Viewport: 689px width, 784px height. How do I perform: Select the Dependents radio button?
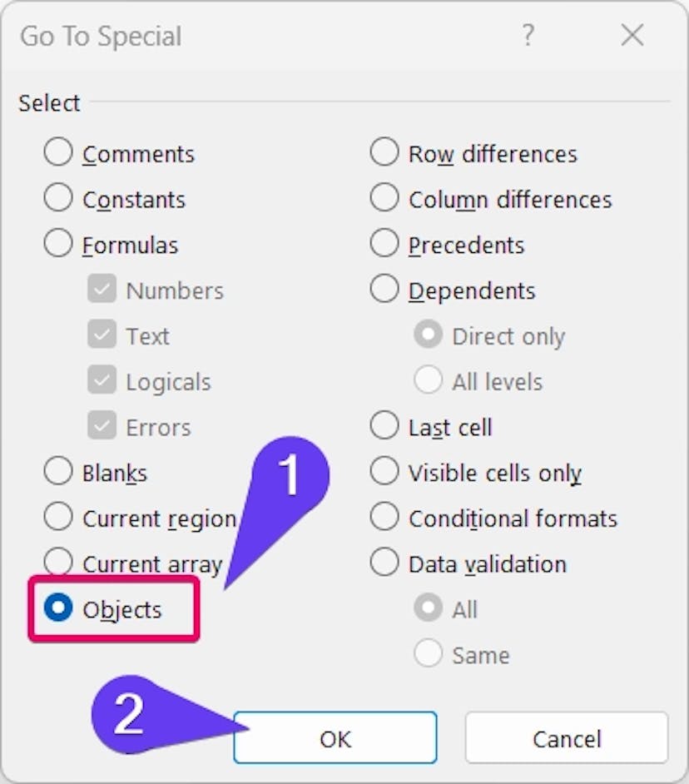click(x=384, y=290)
